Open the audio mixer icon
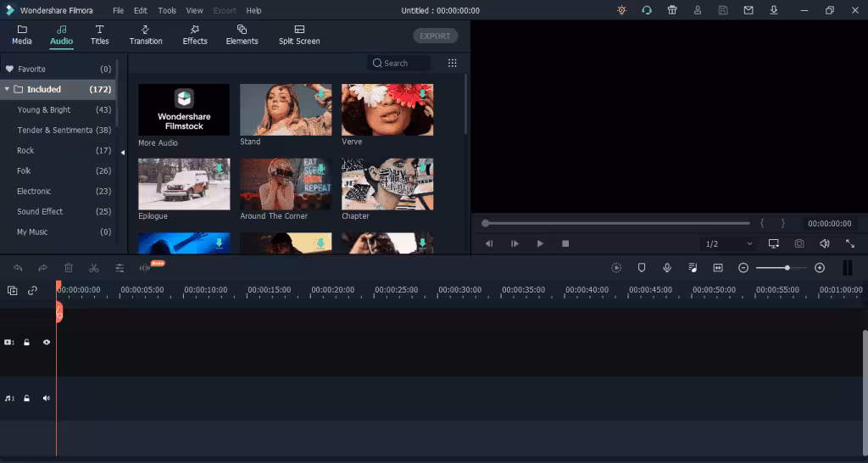This screenshot has width=868, height=463. coord(693,268)
